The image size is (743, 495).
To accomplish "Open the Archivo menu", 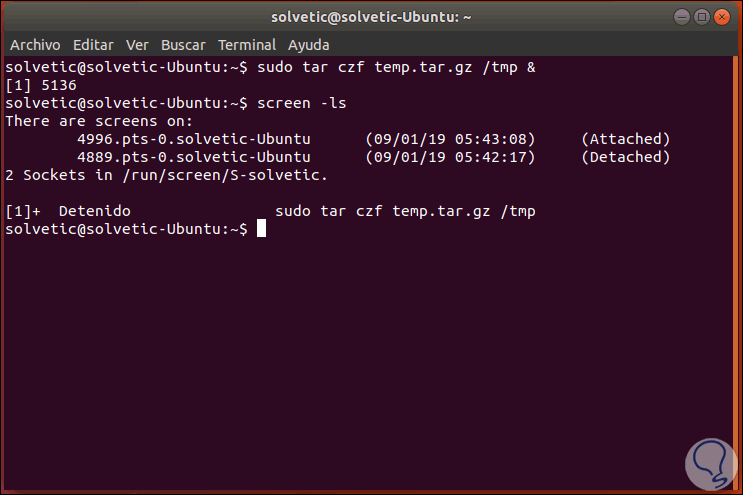I will pyautogui.click(x=35, y=45).
